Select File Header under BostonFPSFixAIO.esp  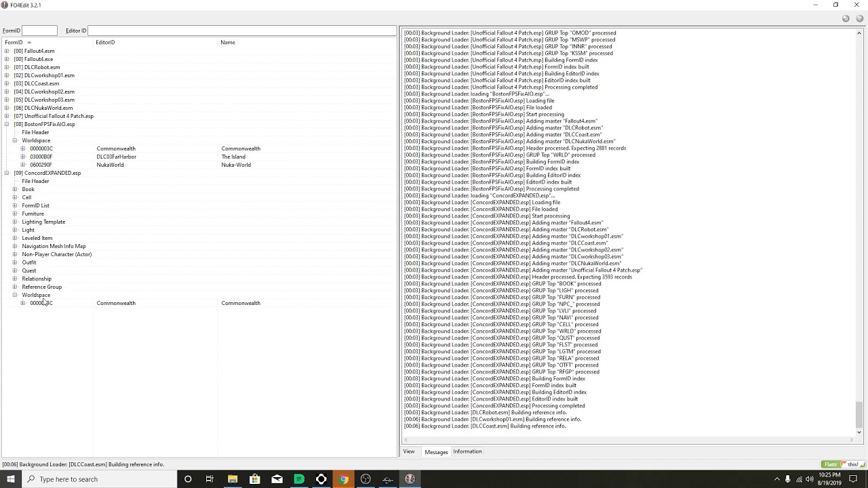35,132
